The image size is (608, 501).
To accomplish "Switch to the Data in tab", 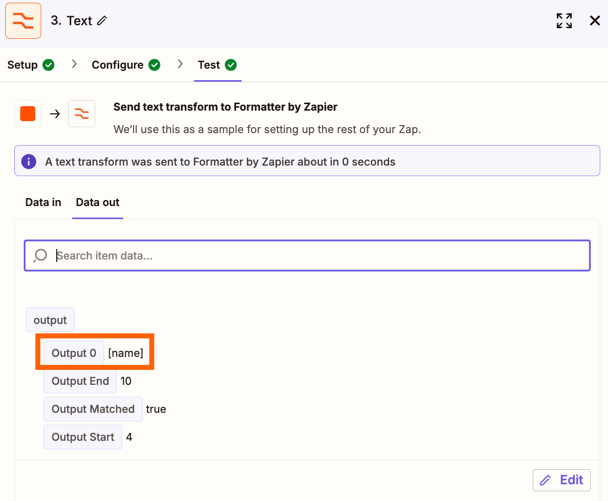I will click(x=43, y=202).
